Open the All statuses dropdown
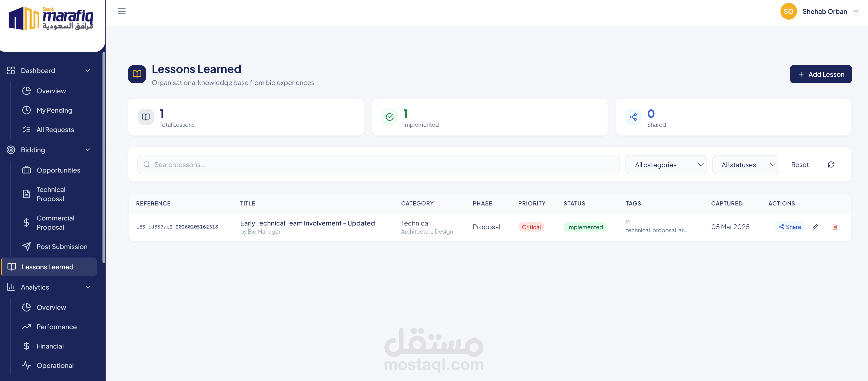 pos(745,164)
